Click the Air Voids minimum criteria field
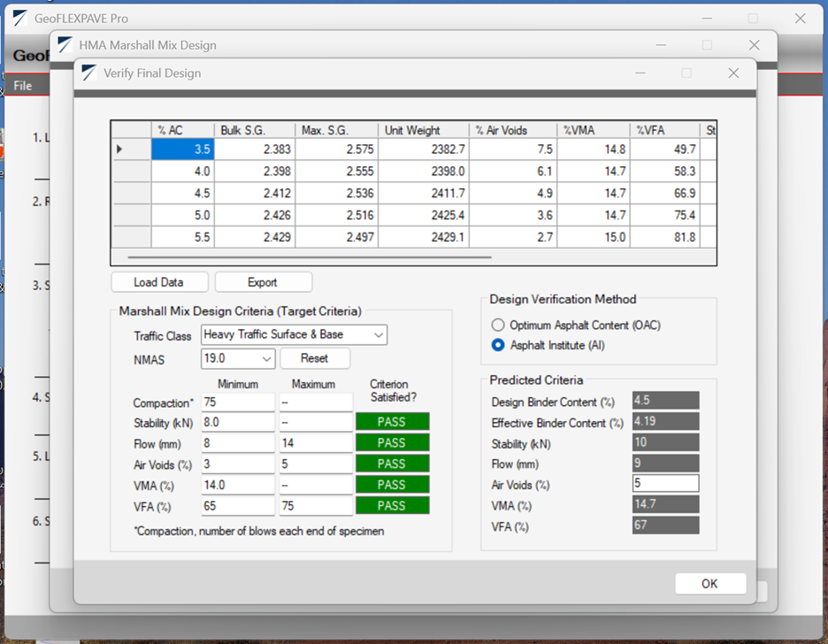 [238, 464]
